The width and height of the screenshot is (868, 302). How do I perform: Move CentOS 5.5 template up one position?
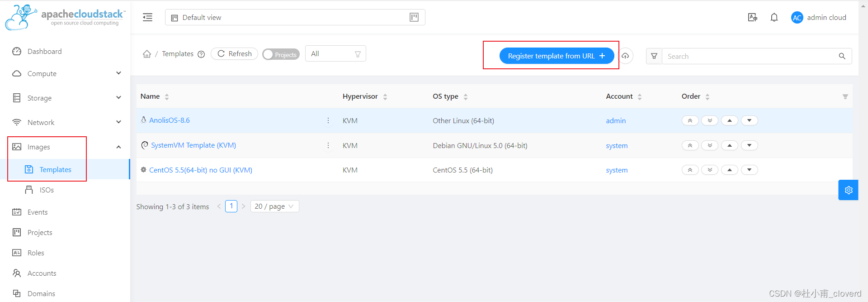pyautogui.click(x=730, y=170)
